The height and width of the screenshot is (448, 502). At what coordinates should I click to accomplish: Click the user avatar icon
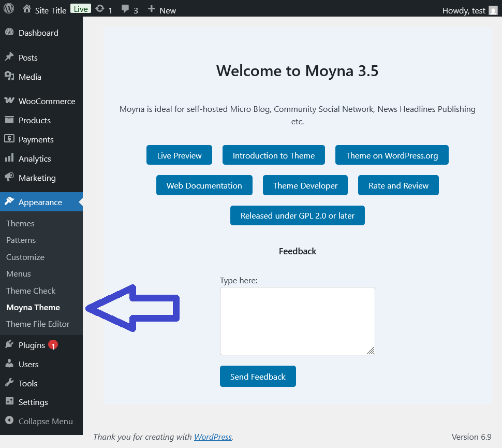pos(493,10)
